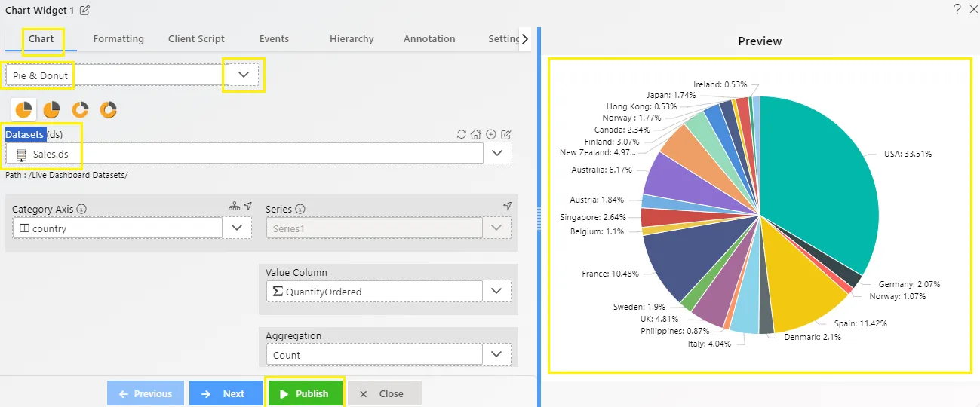980x407 pixels.
Task: Open the Client Script tab
Action: (x=196, y=38)
